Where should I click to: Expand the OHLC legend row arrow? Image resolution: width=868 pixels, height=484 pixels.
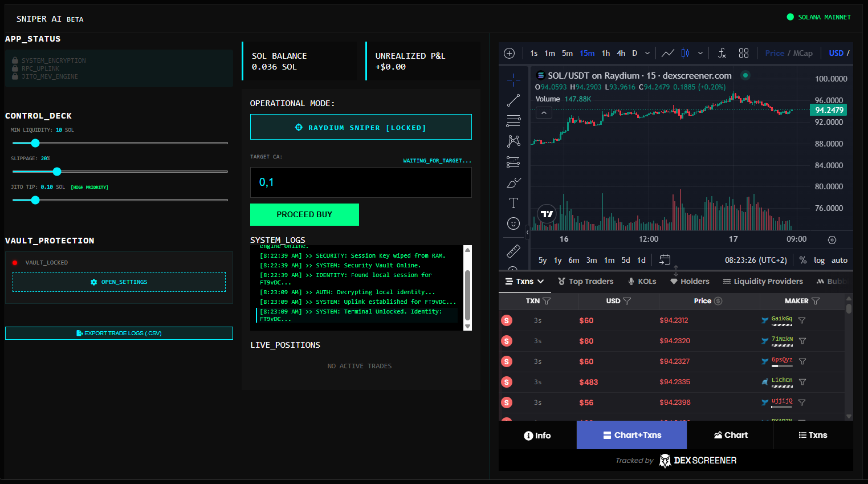coord(544,112)
